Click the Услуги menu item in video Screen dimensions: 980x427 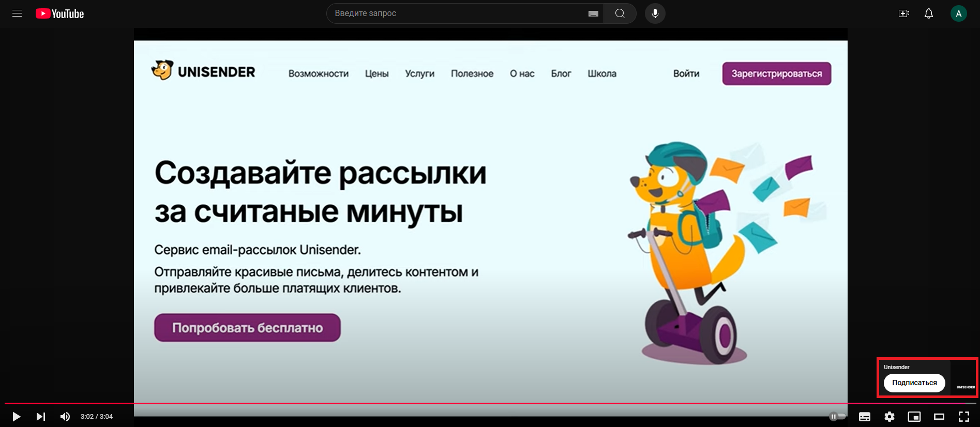click(x=419, y=74)
